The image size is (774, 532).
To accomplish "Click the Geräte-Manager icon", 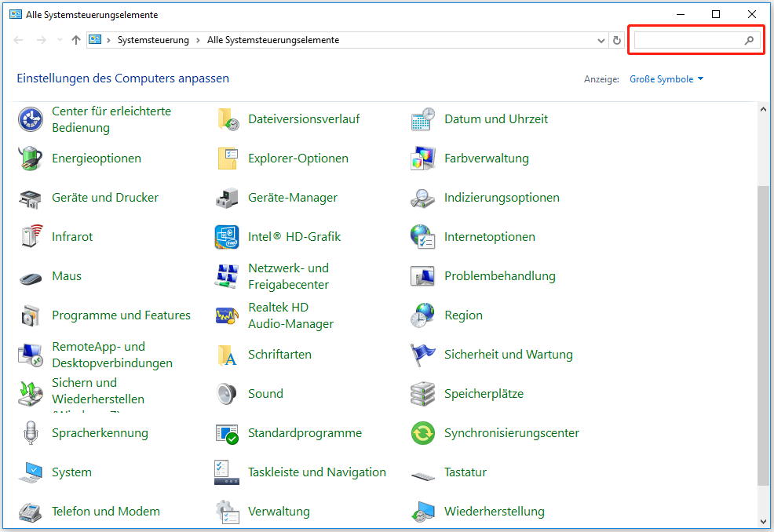I will (x=227, y=198).
